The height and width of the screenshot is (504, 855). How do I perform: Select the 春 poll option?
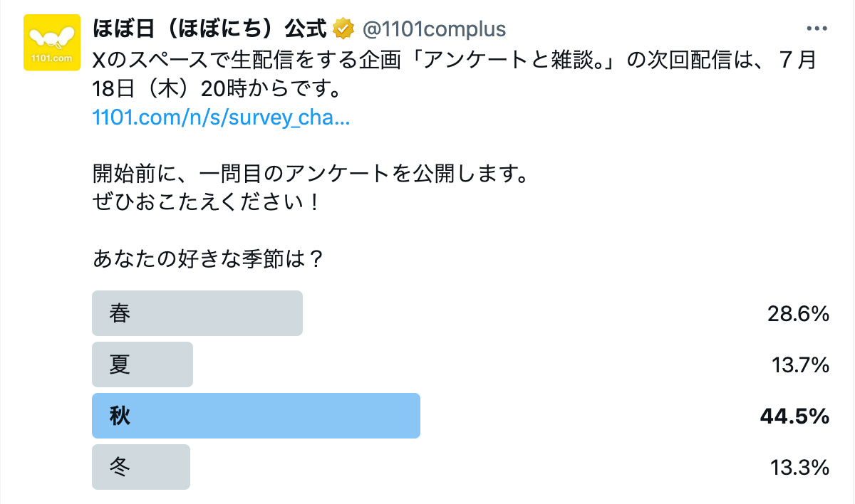pyautogui.click(x=197, y=313)
